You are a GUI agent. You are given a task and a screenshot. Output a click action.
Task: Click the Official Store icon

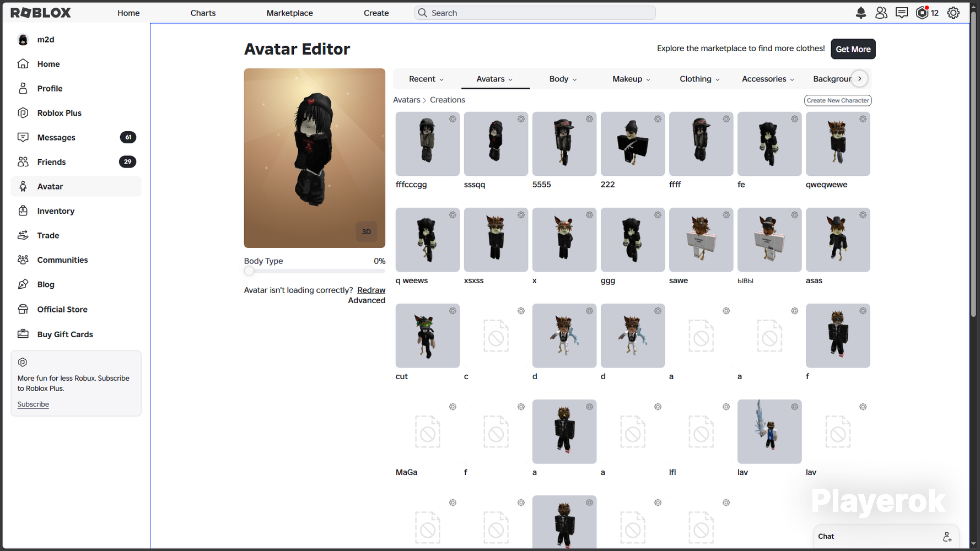pyautogui.click(x=23, y=309)
